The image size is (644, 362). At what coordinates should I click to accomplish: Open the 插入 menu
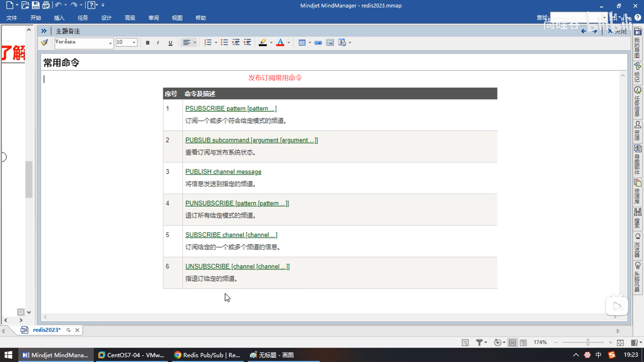click(x=59, y=18)
